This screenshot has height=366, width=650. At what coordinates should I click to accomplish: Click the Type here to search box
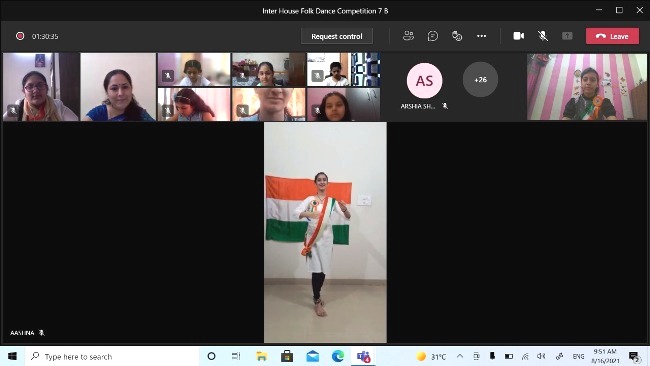coord(111,356)
